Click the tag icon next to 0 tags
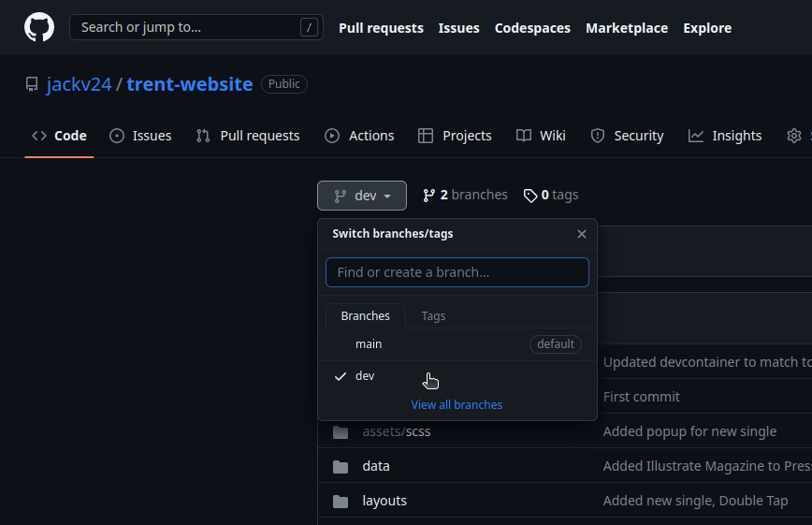 [530, 196]
